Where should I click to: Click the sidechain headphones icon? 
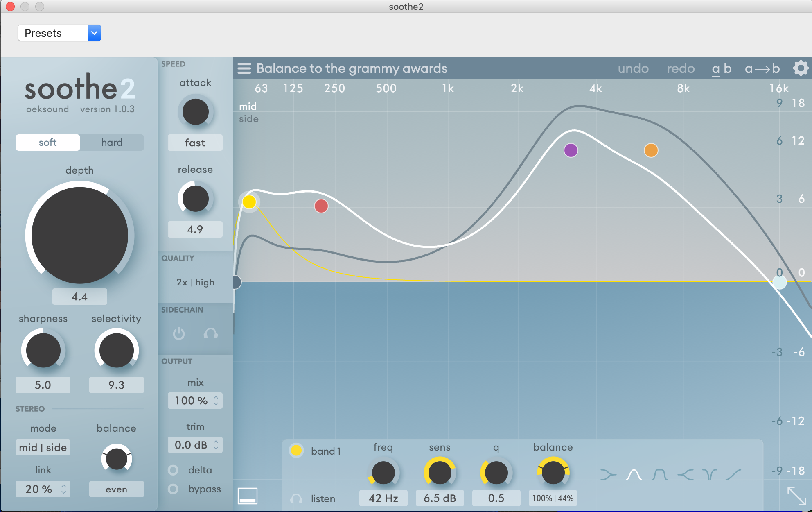point(211,334)
